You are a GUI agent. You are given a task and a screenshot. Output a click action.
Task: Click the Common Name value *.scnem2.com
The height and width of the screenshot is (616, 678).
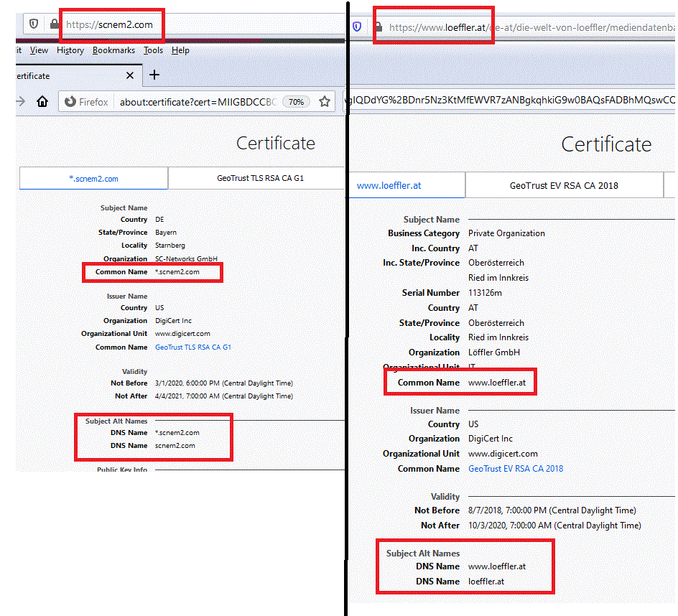tap(177, 272)
